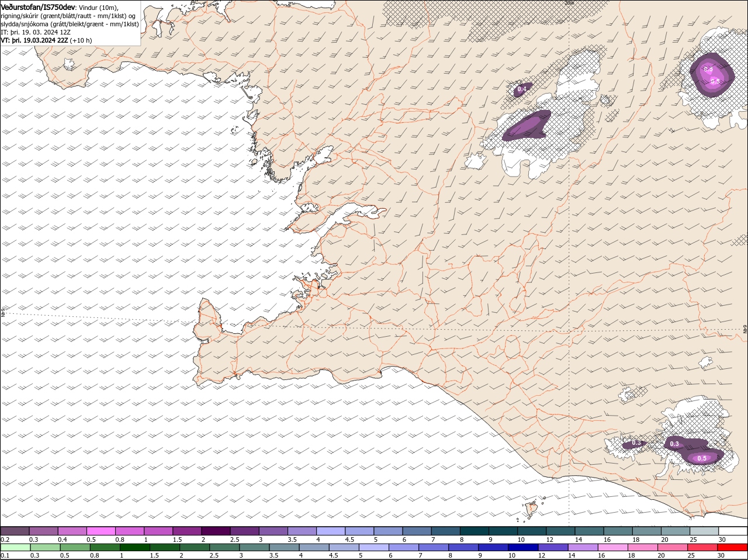The width and height of the screenshot is (748, 560).
Task: Select the rain scale swatch labeled 4
Action: (x=314, y=547)
